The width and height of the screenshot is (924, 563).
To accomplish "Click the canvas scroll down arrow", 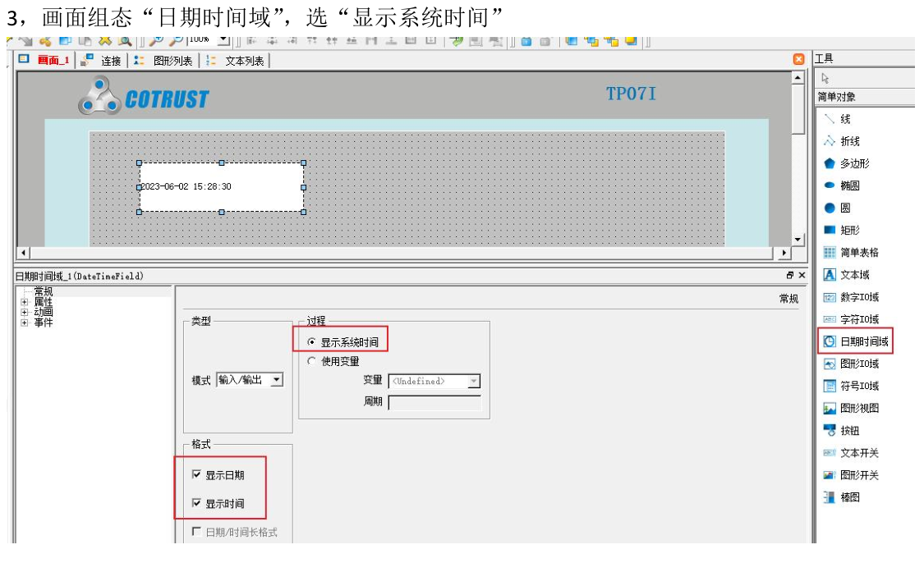I will (x=798, y=240).
